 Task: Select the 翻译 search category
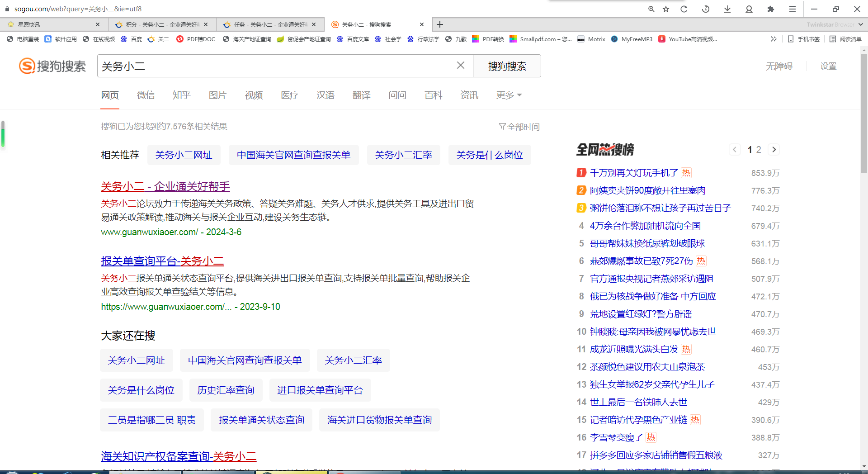coord(361,95)
